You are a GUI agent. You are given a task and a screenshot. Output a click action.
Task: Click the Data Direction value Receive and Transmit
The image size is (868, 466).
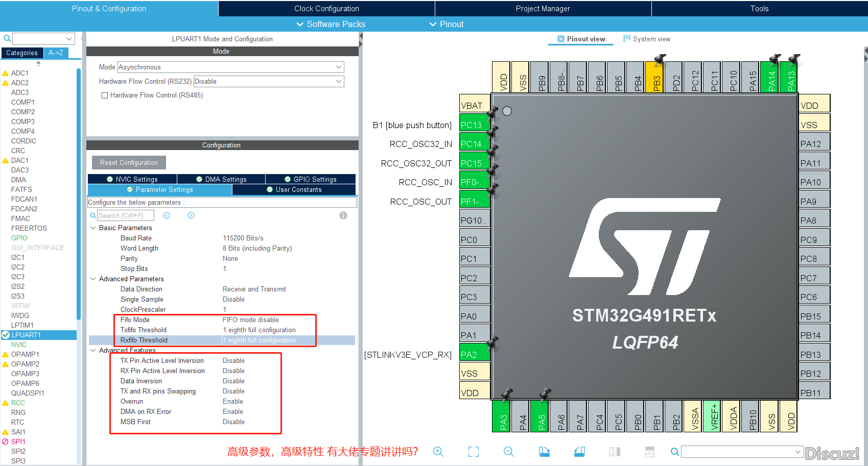pos(254,289)
